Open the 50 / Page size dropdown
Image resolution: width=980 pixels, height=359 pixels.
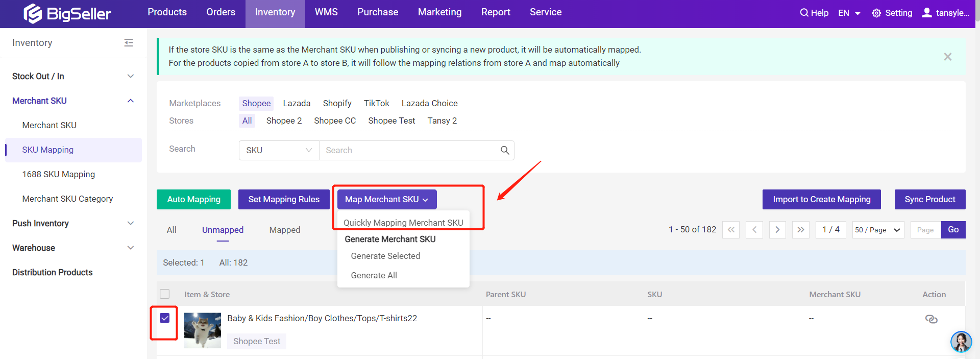878,230
